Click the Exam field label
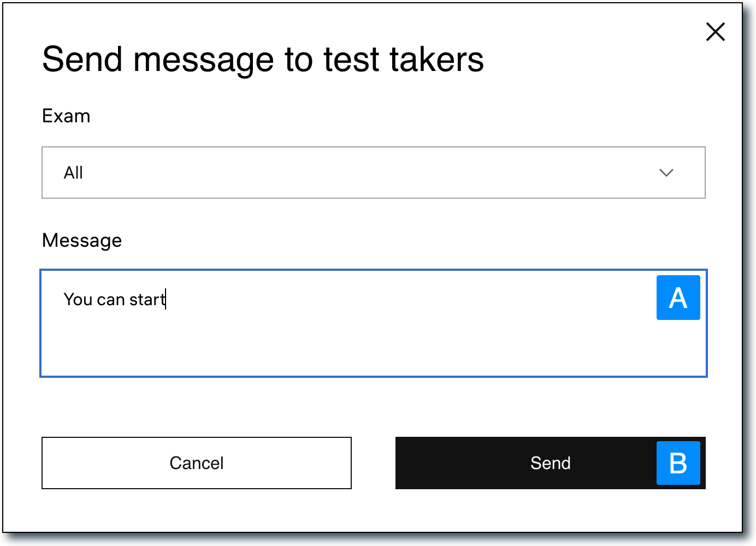 pyautogui.click(x=66, y=116)
